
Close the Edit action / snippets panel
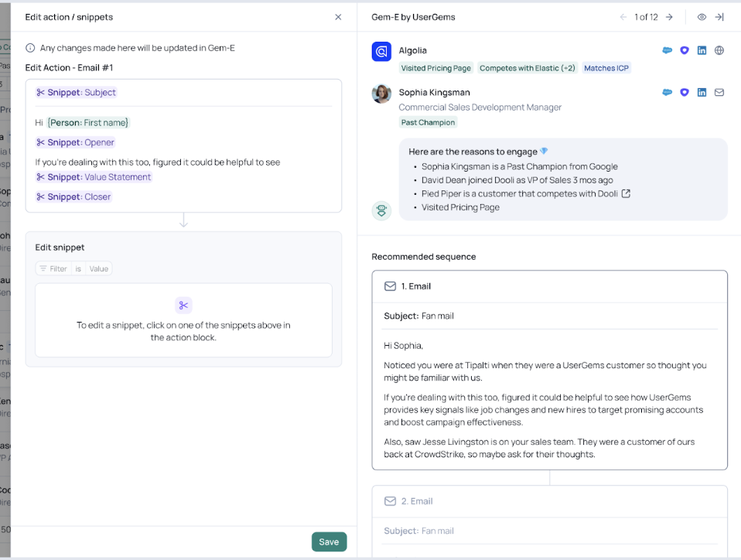click(338, 17)
